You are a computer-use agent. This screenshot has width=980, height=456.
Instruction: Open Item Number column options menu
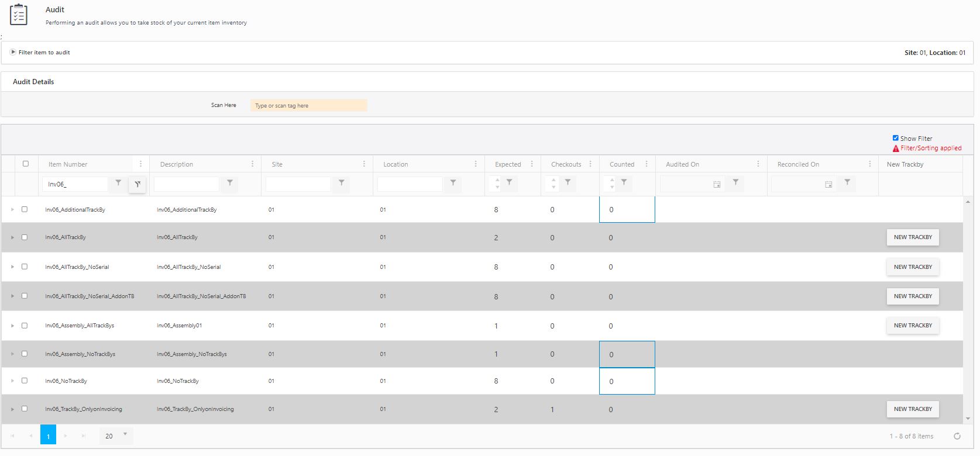coord(140,164)
